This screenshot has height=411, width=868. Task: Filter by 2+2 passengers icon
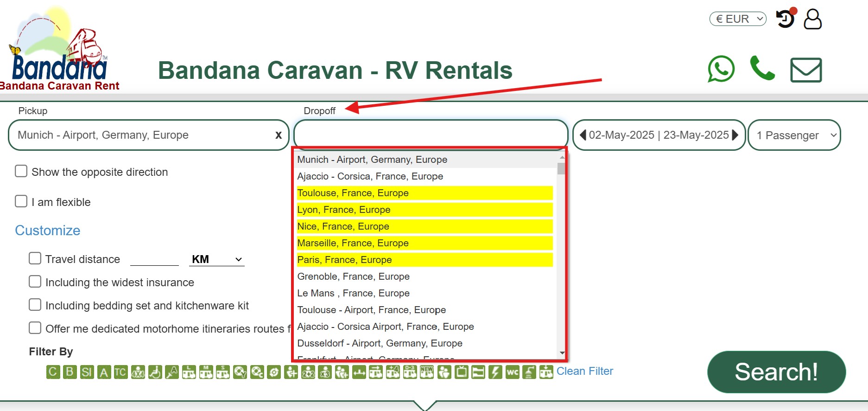tap(308, 372)
